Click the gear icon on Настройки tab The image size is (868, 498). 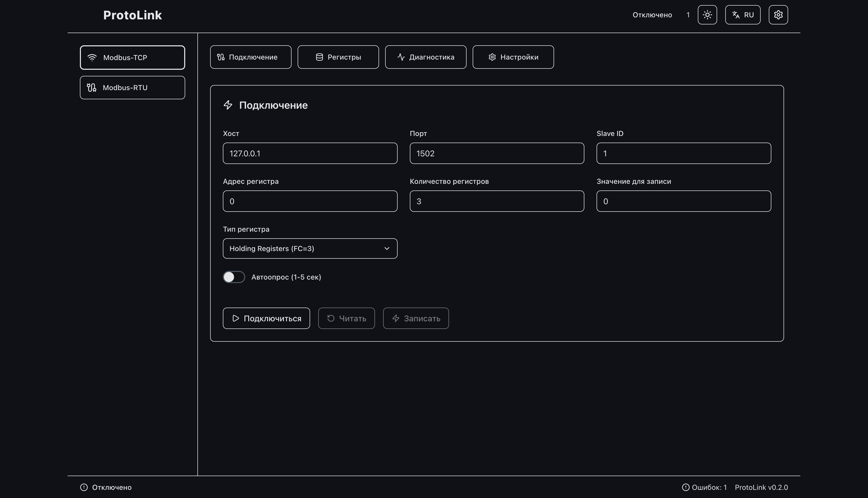pyautogui.click(x=492, y=57)
